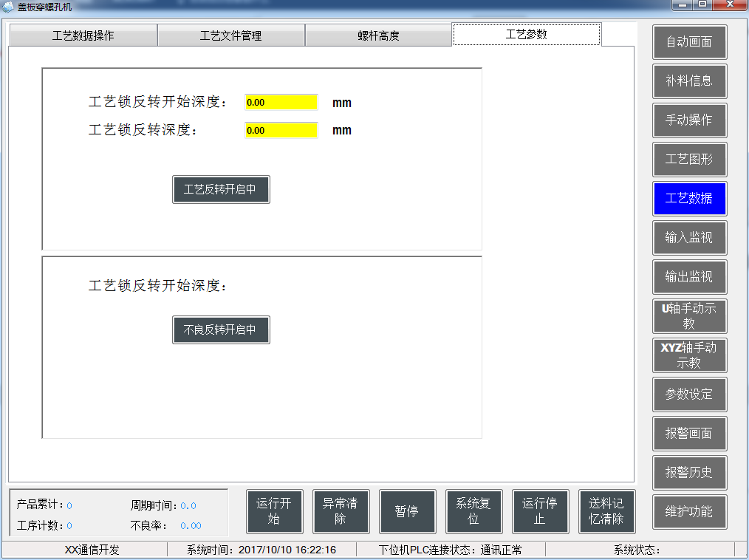The height and width of the screenshot is (560, 749).
Task: Open the 参数设定 settings
Action: pyautogui.click(x=689, y=395)
